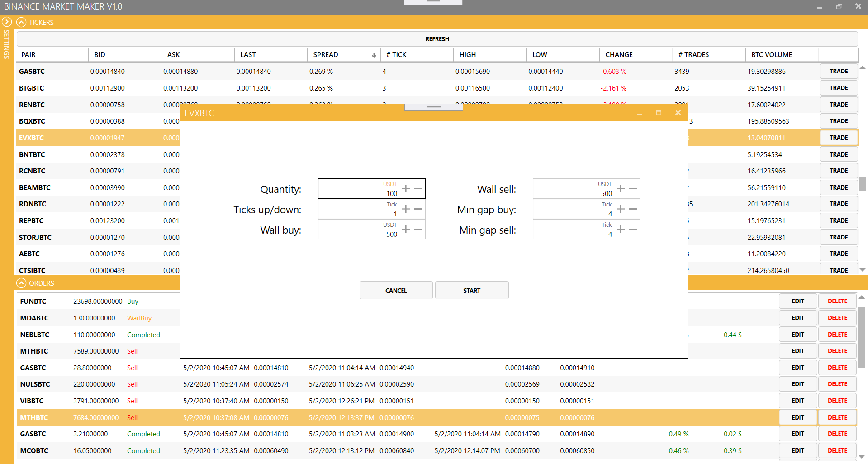Minimize the EVXBTC dialog window

640,114
